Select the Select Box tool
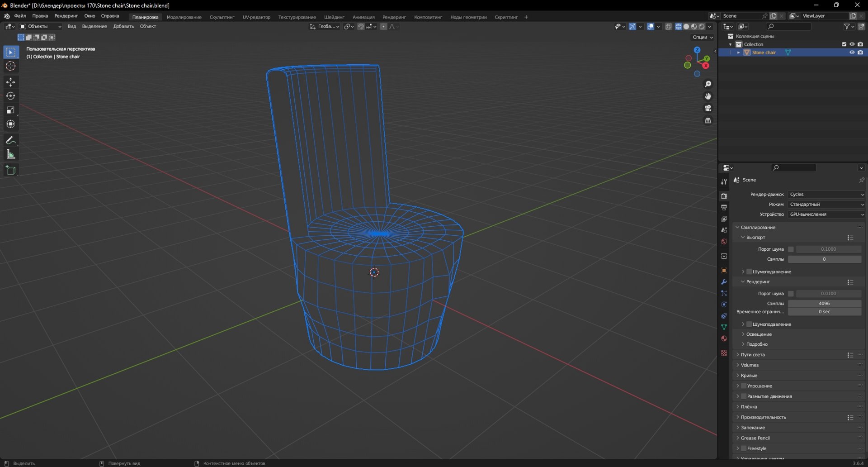Image resolution: width=868 pixels, height=467 pixels. click(11, 52)
